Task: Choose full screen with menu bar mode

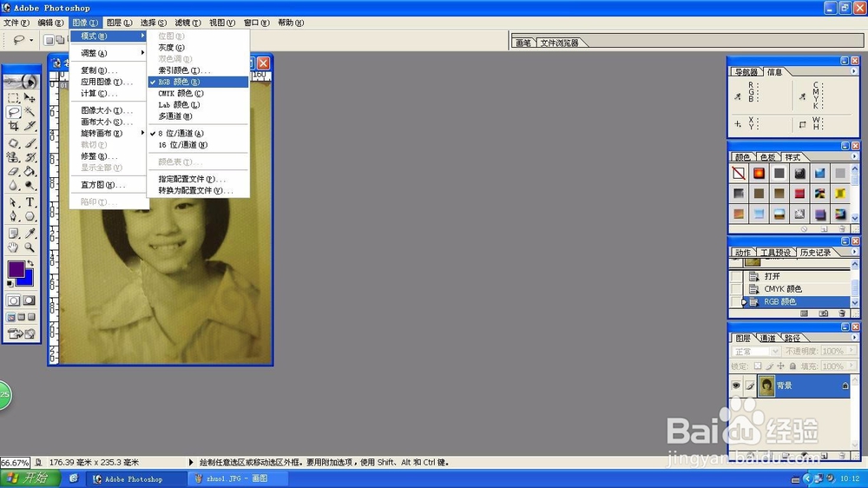Action: pyautogui.click(x=22, y=318)
